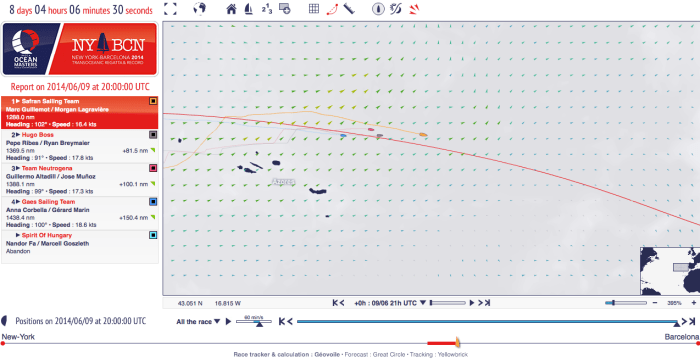Jump to last forecast step
The height and width of the screenshot is (362, 700).
487,303
